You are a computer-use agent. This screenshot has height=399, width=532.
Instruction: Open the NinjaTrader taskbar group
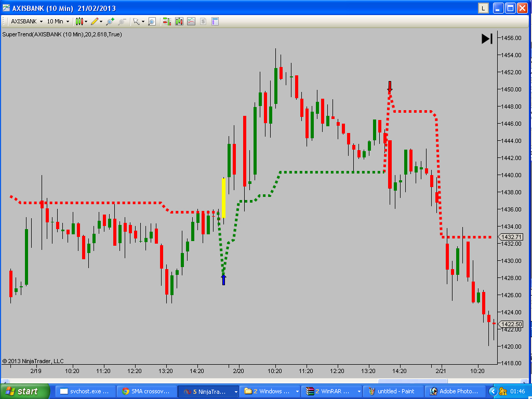pos(208,391)
